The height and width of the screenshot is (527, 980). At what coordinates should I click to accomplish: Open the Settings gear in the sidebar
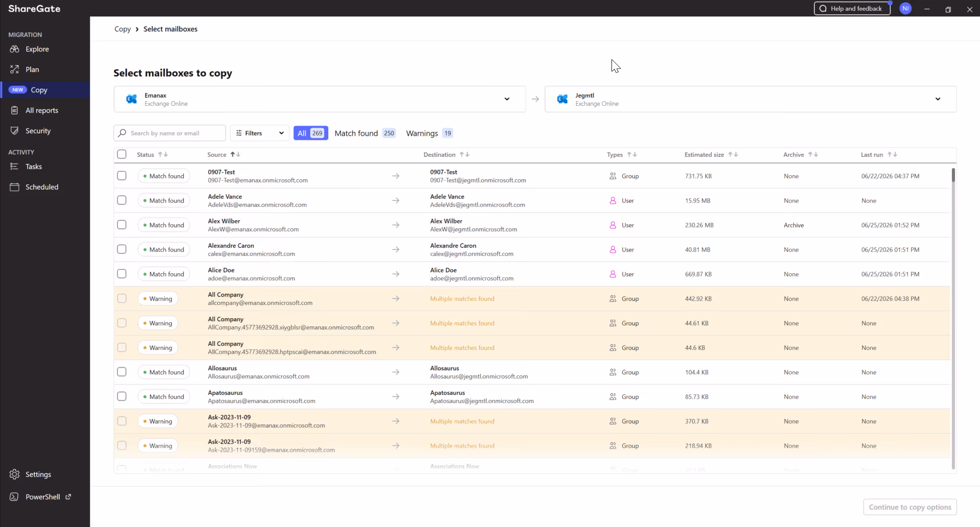tap(14, 474)
